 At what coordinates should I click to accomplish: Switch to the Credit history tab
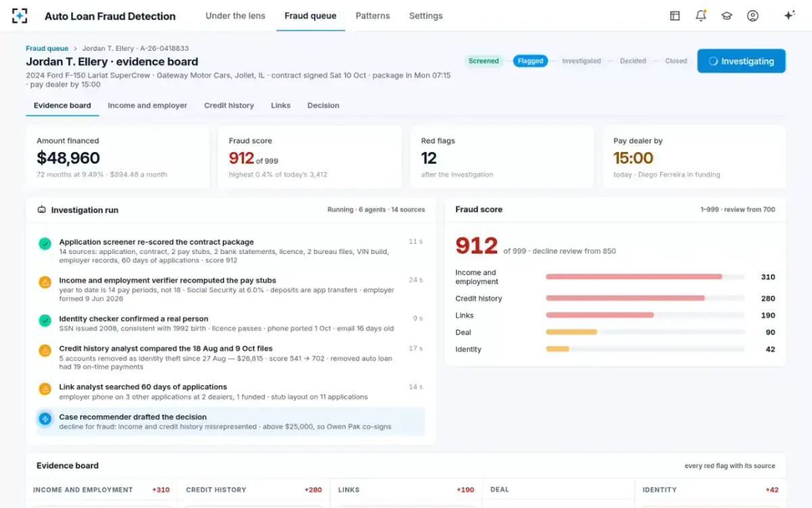(x=229, y=106)
